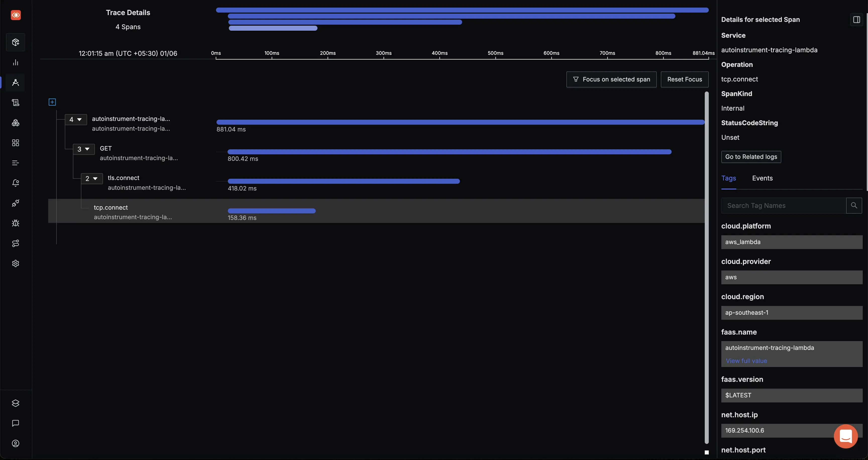Open the Alerts bell icon in sidebar
This screenshot has width=868, height=460.
pos(16,183)
